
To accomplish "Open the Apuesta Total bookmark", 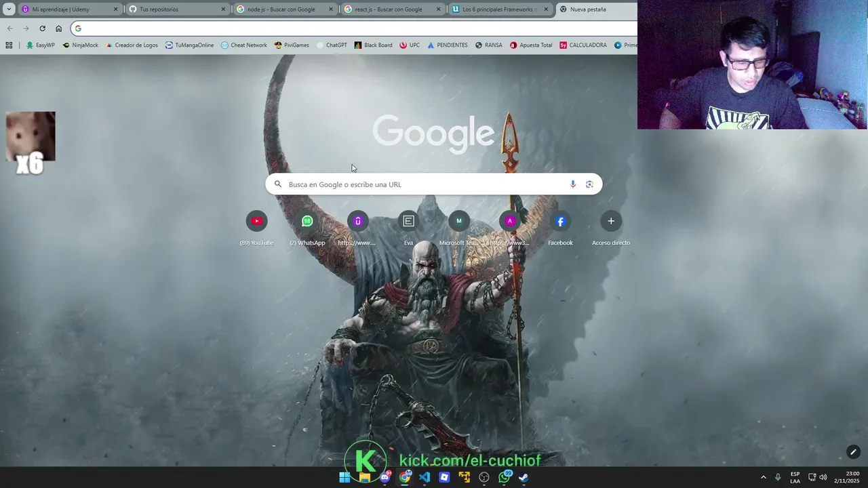I will [x=531, y=45].
